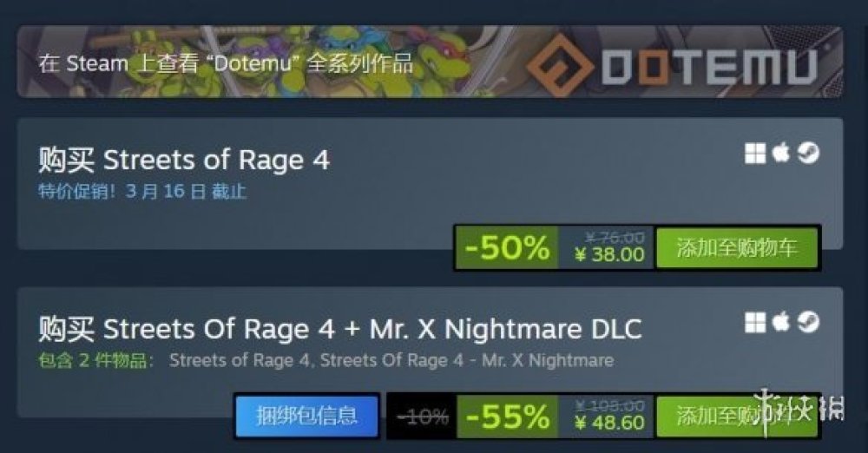Open the bundle info button (捆绑包信息)
The image size is (868, 453).
click(306, 416)
